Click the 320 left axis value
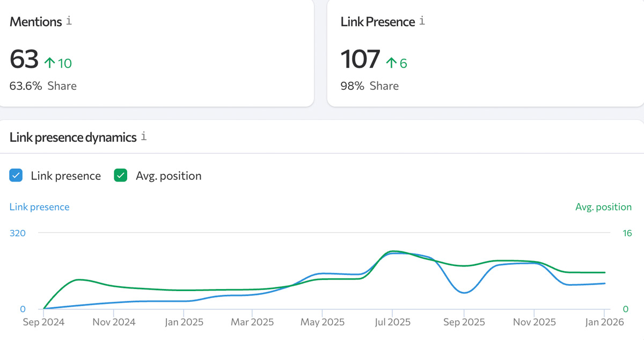The width and height of the screenshot is (644, 340). coord(17,233)
